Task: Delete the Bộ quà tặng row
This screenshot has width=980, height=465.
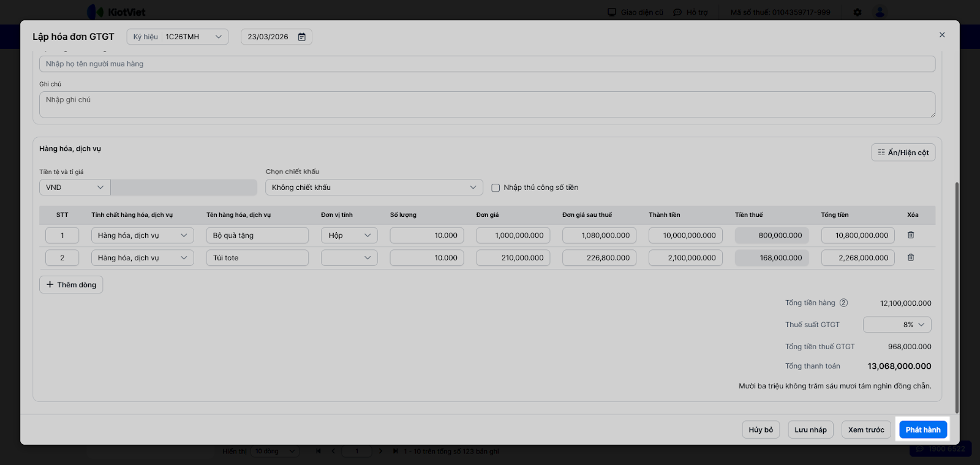Action: 911,235
